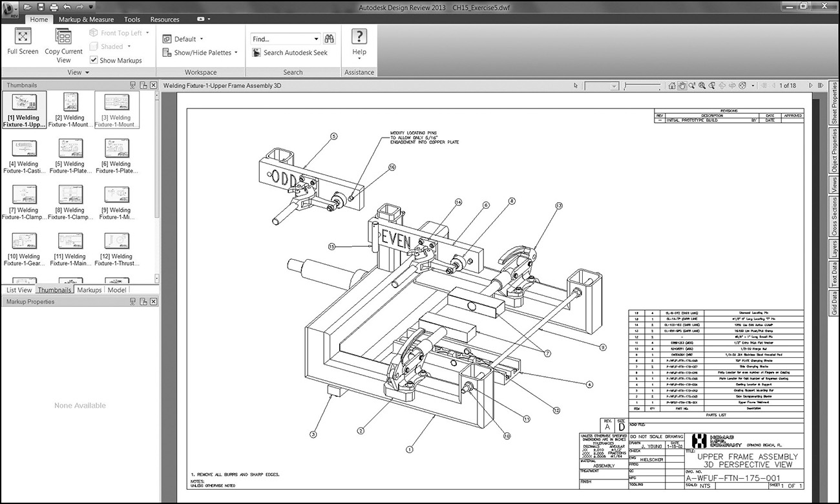Open the Help button

[359, 43]
